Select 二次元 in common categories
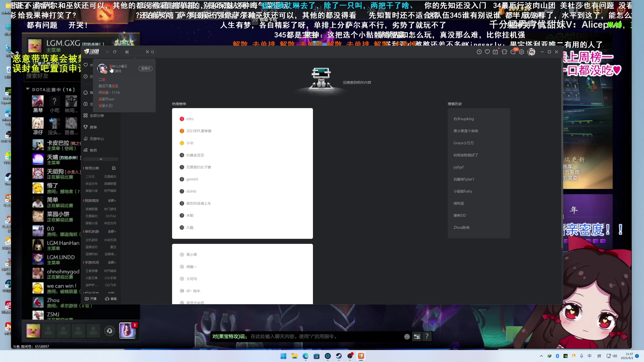Viewport: 644px width, 362px height. click(90, 177)
